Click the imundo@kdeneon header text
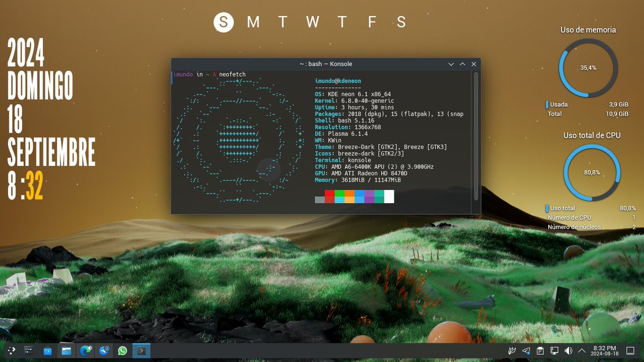Image resolution: width=644 pixels, height=362 pixels. pos(338,81)
